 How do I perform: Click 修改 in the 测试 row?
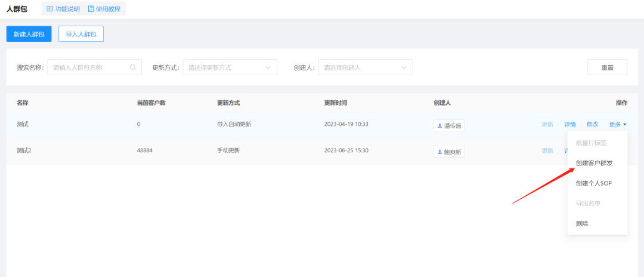(592, 125)
